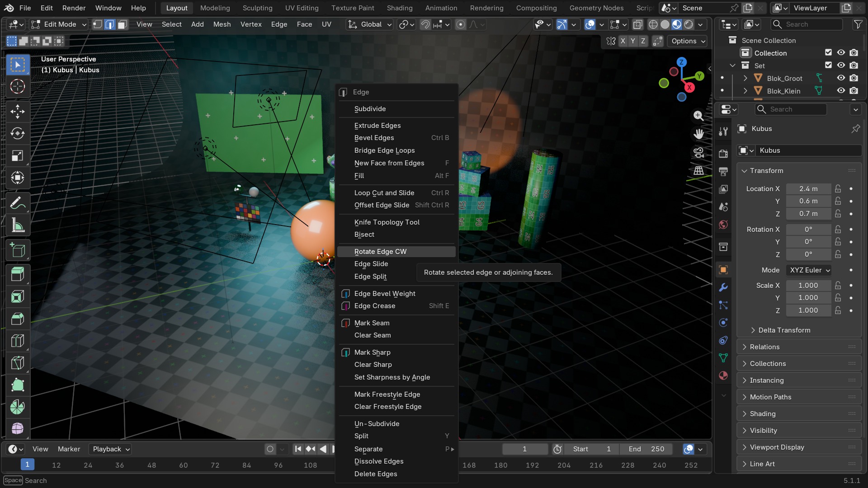This screenshot has width=868, height=488.
Task: Choose Subdivide from the Edge menu
Action: point(396,109)
